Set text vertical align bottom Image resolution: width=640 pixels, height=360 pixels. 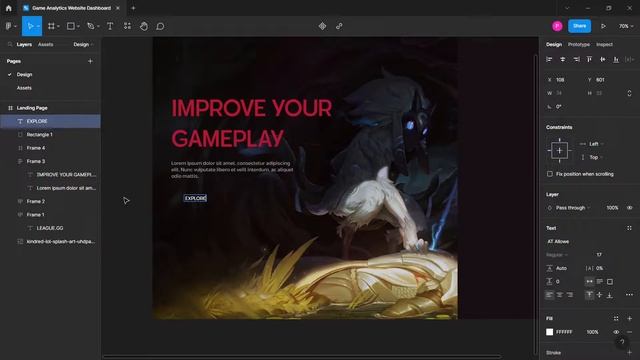[x=609, y=295]
